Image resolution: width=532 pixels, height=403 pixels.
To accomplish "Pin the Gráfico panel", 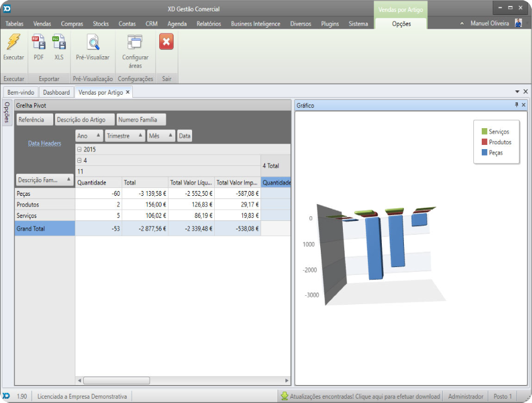I will (516, 105).
